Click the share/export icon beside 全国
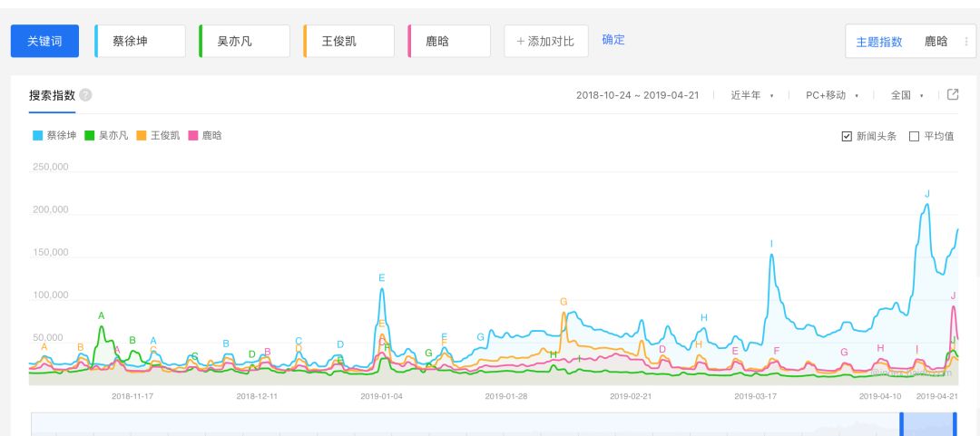Viewport: 980px width, 436px height. (x=953, y=94)
